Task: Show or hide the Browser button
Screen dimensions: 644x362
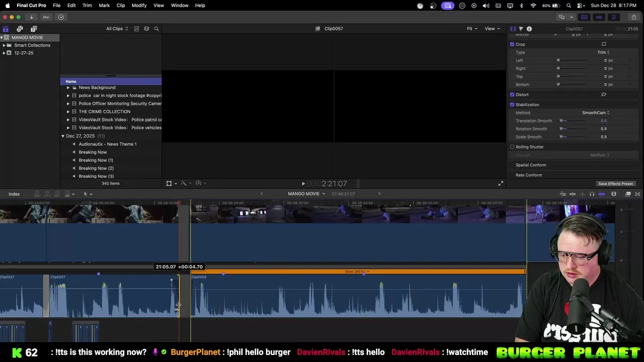Action: [x=584, y=17]
